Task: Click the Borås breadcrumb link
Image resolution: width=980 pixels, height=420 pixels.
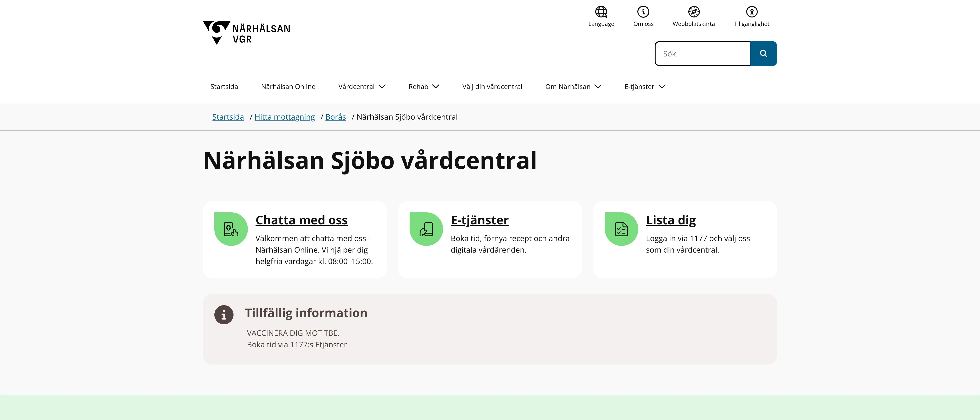Action: click(335, 117)
